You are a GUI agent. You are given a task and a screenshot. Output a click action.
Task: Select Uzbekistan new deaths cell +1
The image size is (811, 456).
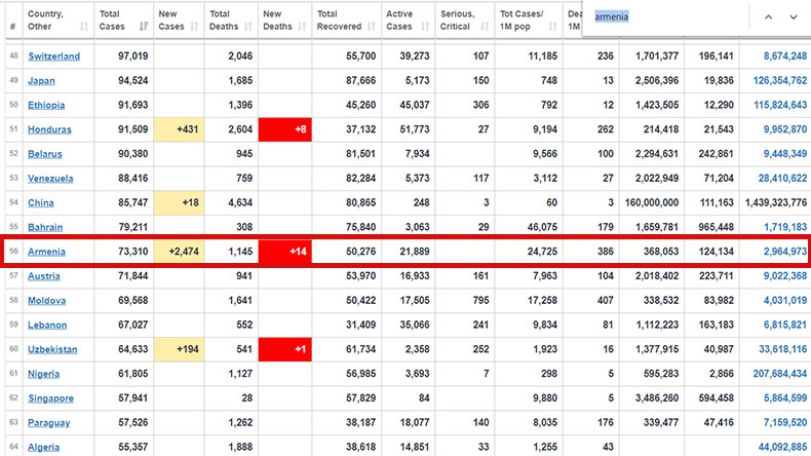click(x=285, y=349)
